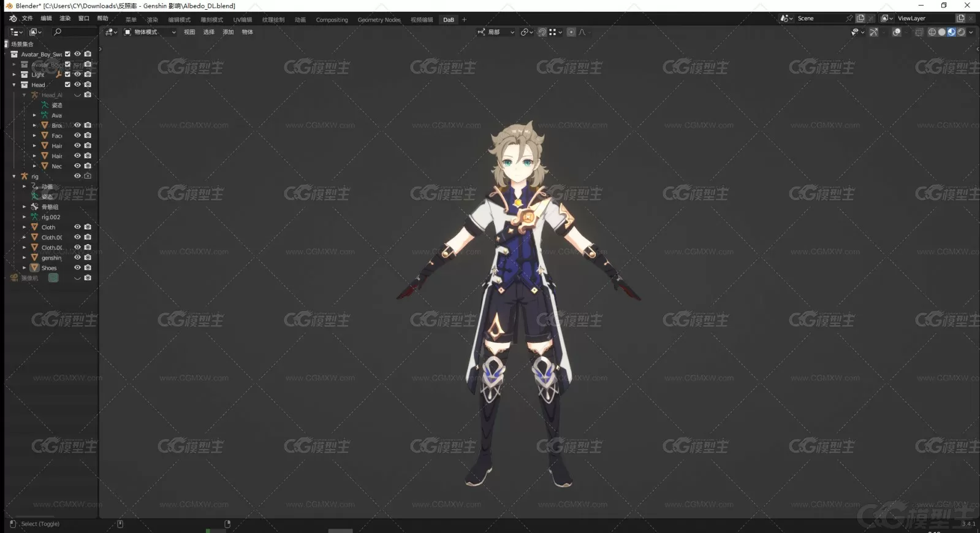Open the 物体模式 object mode dropdown

[150, 32]
